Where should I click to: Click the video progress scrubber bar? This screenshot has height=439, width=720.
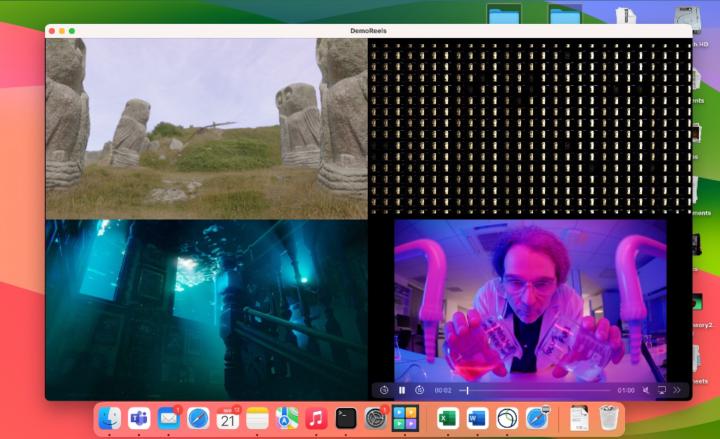535,391
